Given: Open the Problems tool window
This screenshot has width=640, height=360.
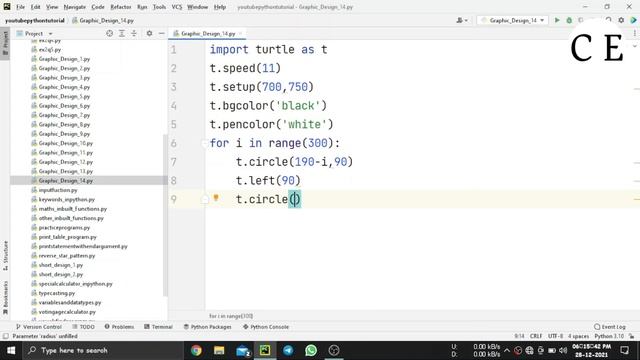Looking at the screenshot, I should (119, 327).
